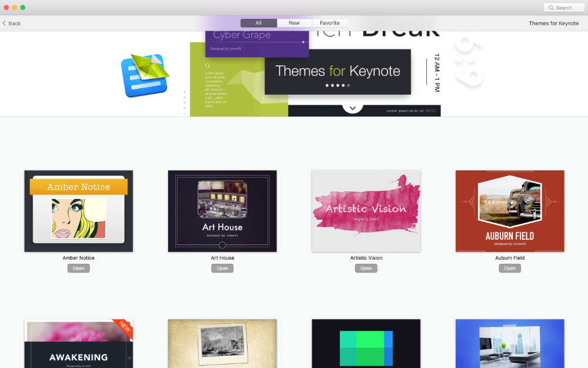Select the Amber Notice thumbnail

78,211
